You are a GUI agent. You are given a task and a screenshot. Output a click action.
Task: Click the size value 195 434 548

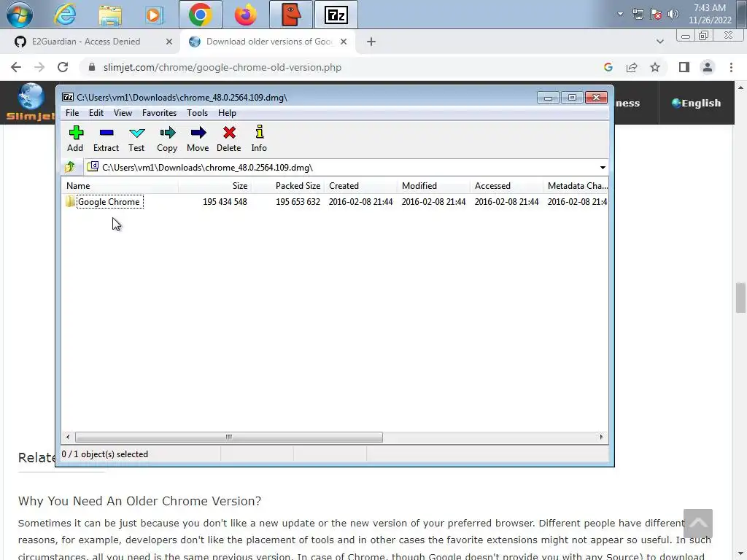pyautogui.click(x=225, y=202)
